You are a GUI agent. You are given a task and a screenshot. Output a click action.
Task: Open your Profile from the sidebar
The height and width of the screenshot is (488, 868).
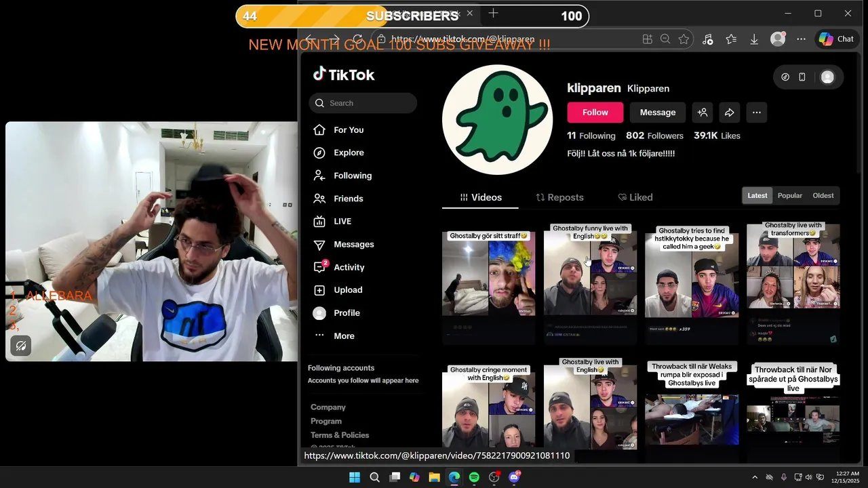(x=336, y=313)
